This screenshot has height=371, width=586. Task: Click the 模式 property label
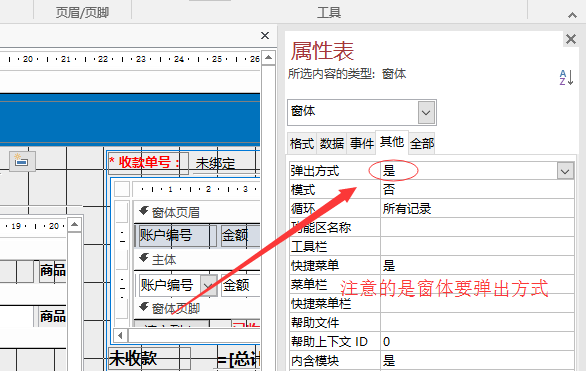tap(303, 190)
